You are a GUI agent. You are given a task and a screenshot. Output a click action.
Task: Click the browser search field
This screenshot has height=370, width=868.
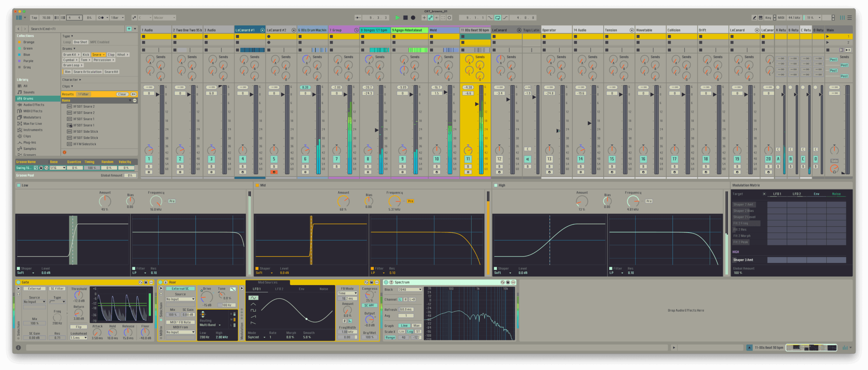pos(77,29)
